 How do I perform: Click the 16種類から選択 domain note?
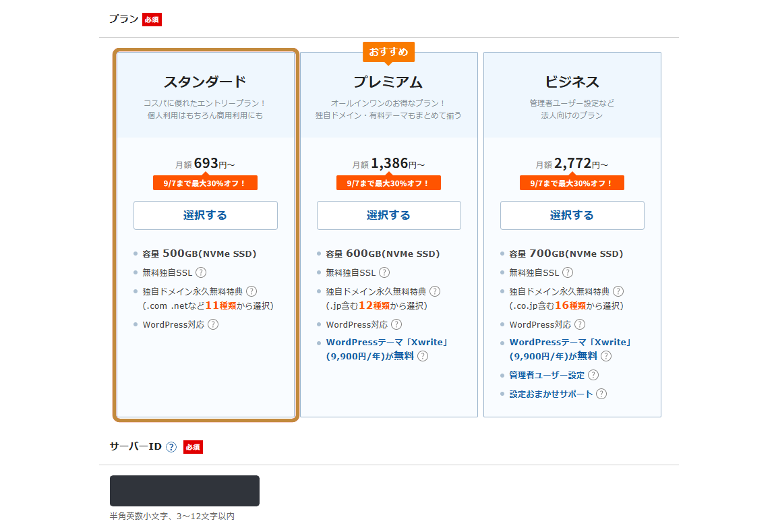[566, 305]
